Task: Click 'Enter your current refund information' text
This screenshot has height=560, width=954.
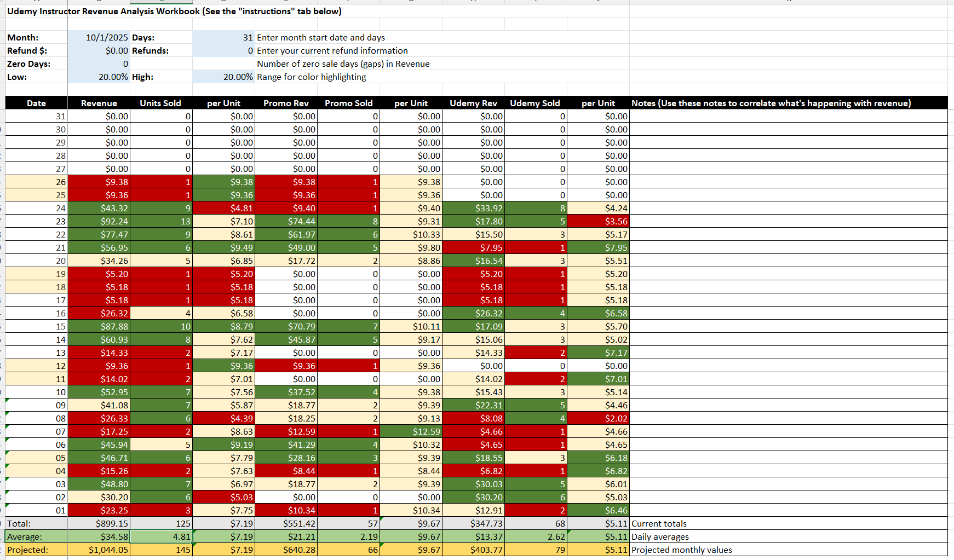Action: click(x=332, y=50)
